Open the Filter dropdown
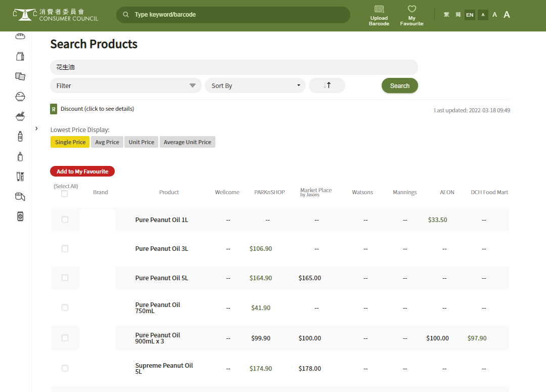The image size is (546, 392). click(126, 85)
